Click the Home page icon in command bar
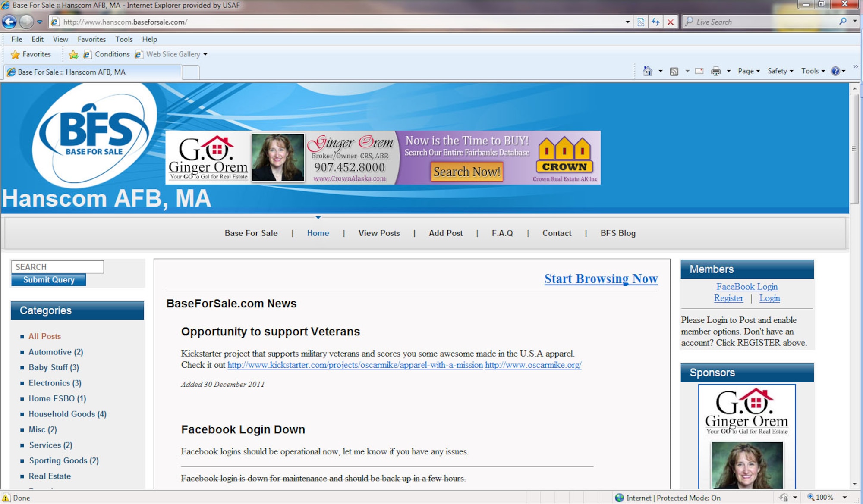The height and width of the screenshot is (504, 863). pos(648,71)
